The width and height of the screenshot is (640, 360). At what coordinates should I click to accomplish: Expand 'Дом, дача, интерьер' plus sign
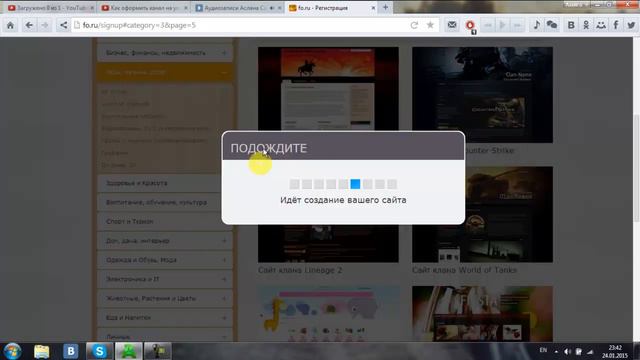224,241
